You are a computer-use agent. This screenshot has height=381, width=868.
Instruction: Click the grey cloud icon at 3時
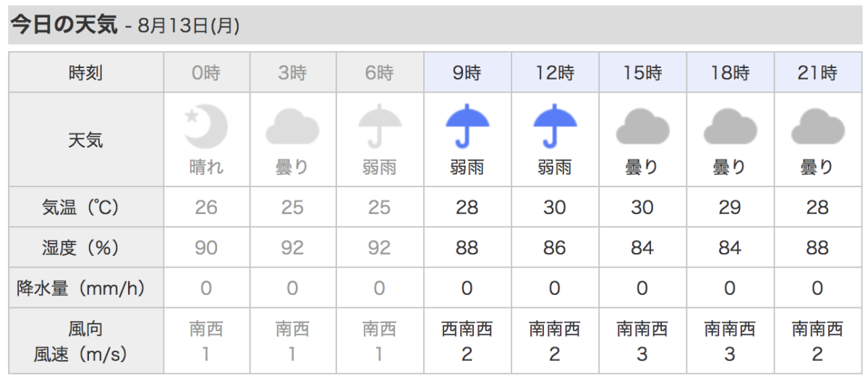(x=293, y=127)
